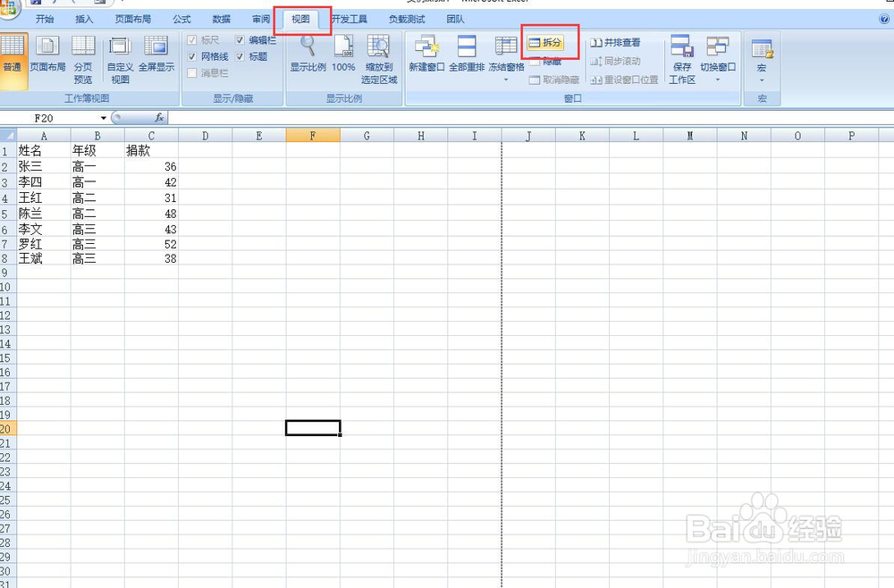The image size is (894, 588).
Task: Select column P header
Action: [x=852, y=136]
